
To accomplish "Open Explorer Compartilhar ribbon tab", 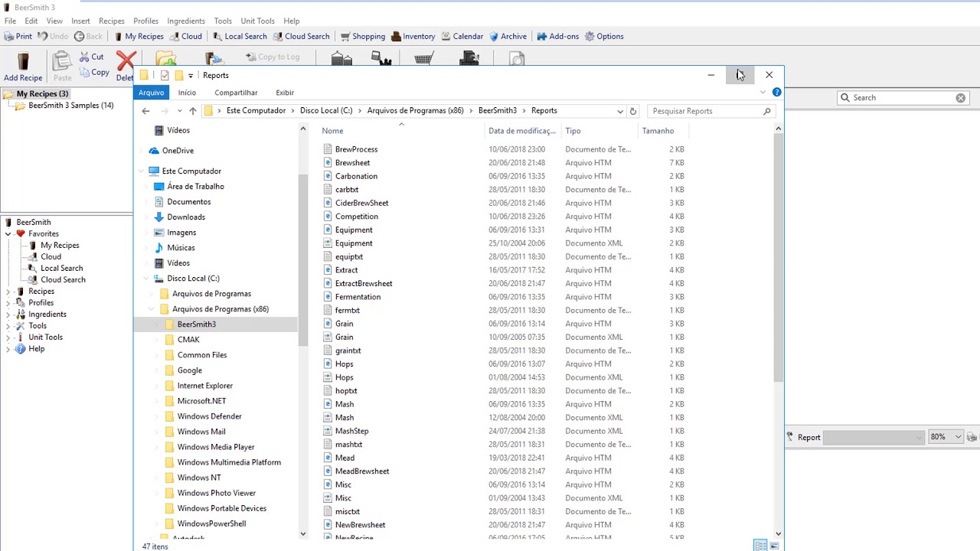I will coord(236,93).
